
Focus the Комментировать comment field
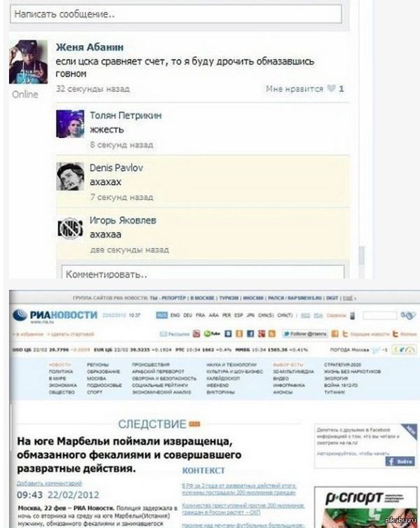[x=203, y=272]
